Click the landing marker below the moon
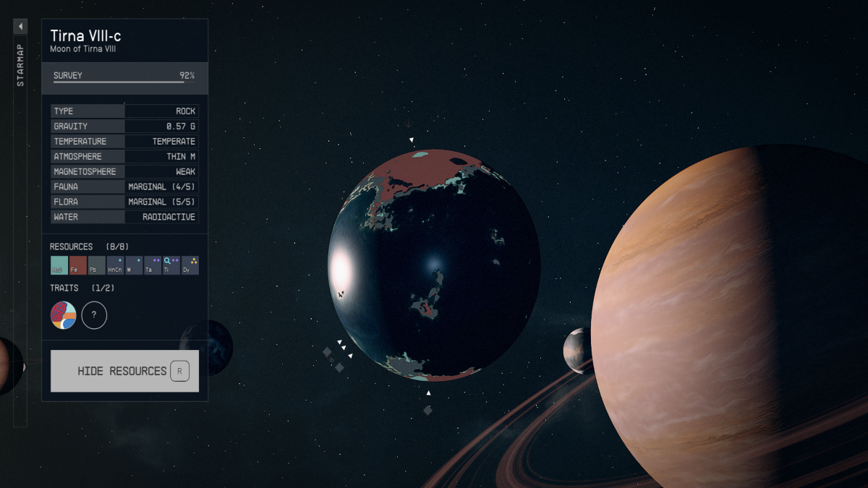Image resolution: width=868 pixels, height=488 pixels. click(x=427, y=410)
